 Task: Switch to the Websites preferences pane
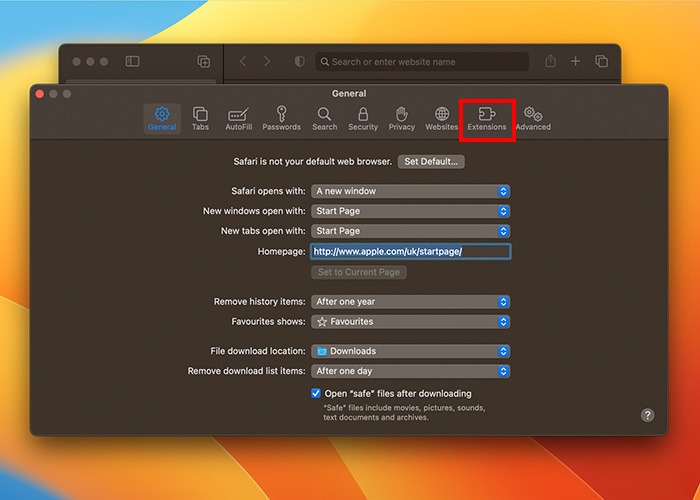tap(442, 119)
